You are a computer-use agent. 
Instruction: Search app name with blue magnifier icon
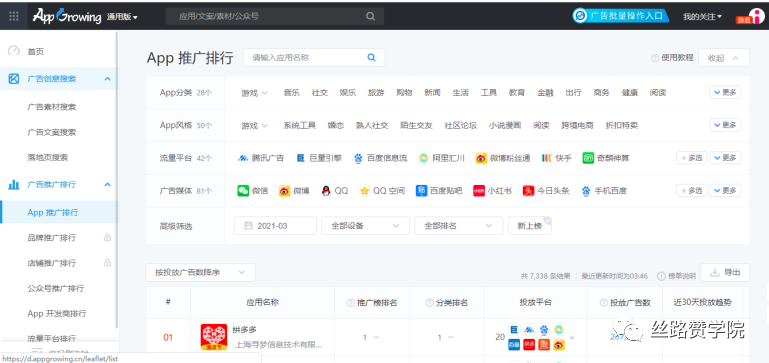[371, 57]
